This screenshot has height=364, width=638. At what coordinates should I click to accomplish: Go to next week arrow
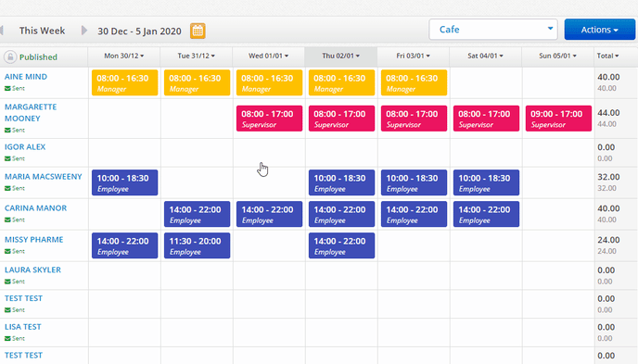tap(84, 31)
